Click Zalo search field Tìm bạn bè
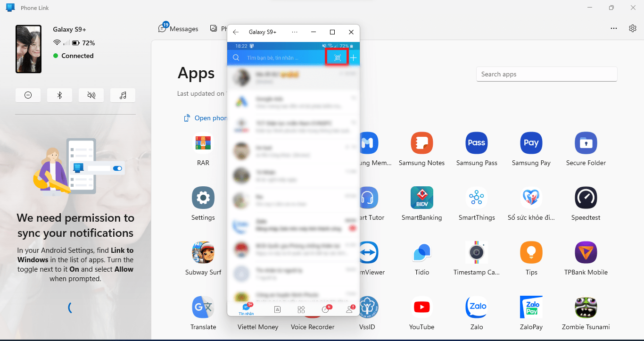644x341 pixels. point(272,58)
